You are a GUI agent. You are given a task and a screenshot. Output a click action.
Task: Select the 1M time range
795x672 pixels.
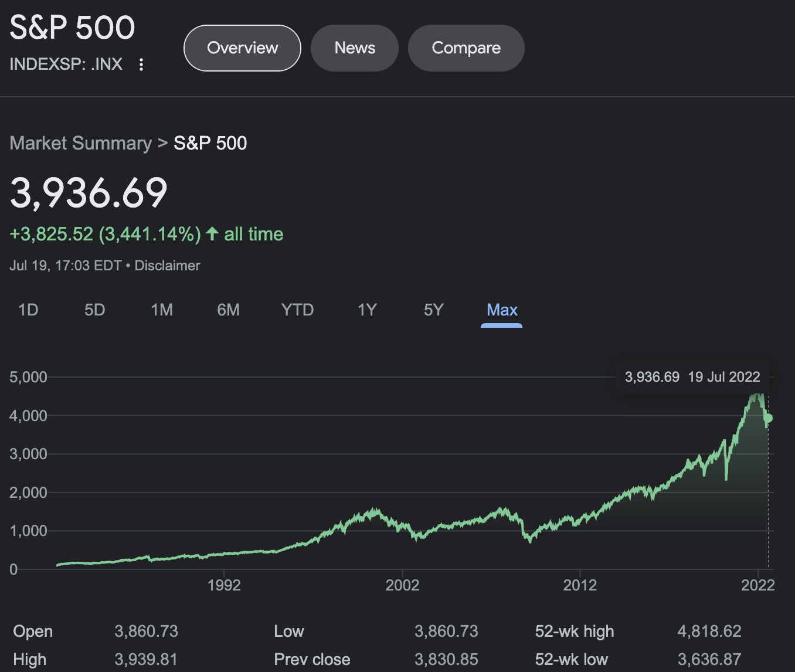pos(162,310)
